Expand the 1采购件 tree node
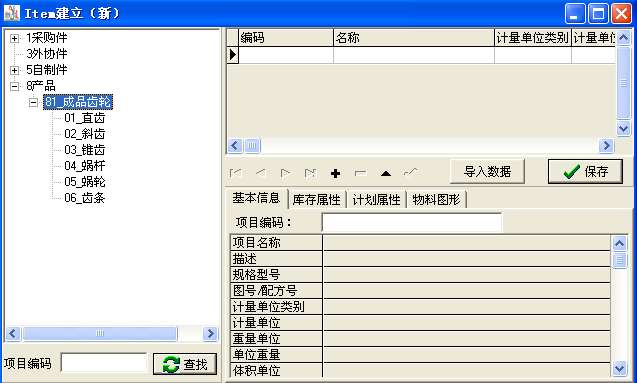This screenshot has width=637, height=383. coord(14,39)
